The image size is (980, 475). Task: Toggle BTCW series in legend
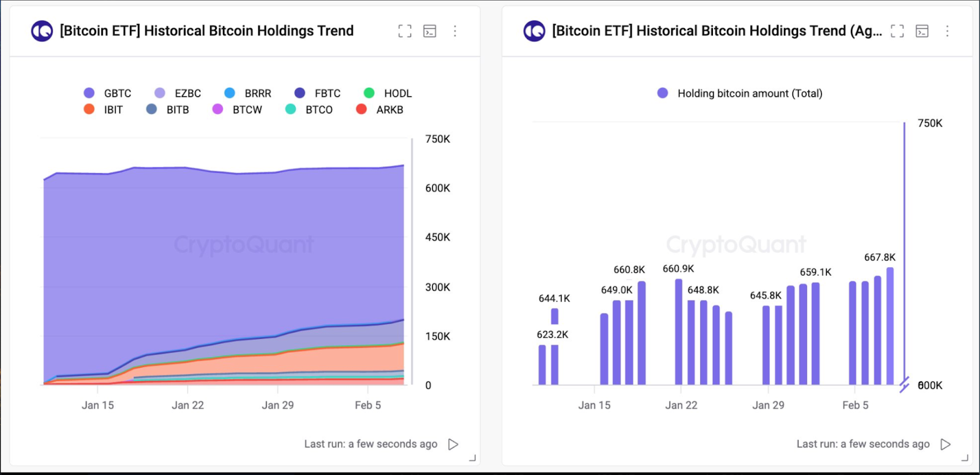237,110
